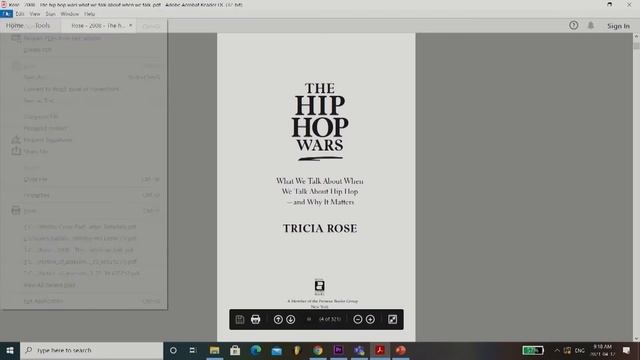Select the Rose - 2008 document tab
Viewport: 640px width, 360px height.
(98, 26)
